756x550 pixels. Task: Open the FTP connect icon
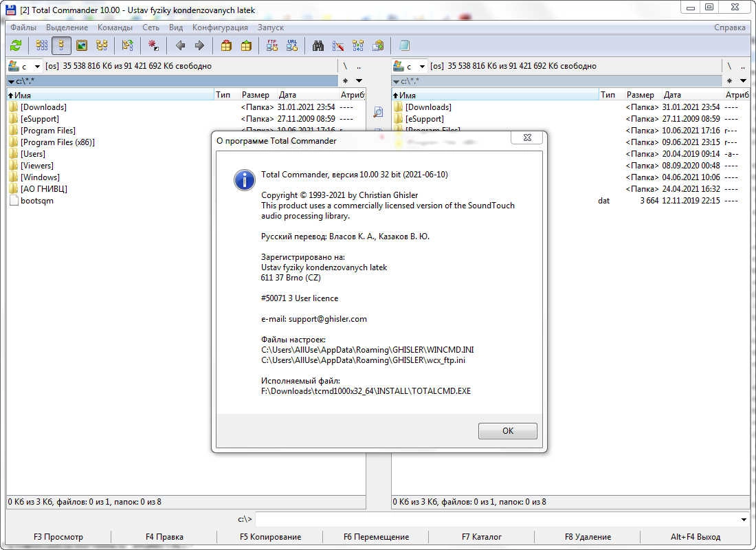click(272, 46)
